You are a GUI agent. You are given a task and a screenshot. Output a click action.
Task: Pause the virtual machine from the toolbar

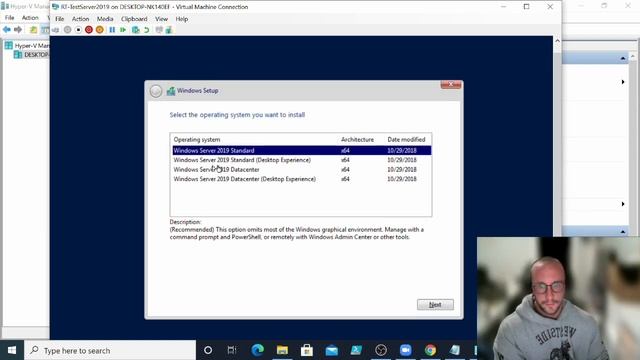pos(112,30)
